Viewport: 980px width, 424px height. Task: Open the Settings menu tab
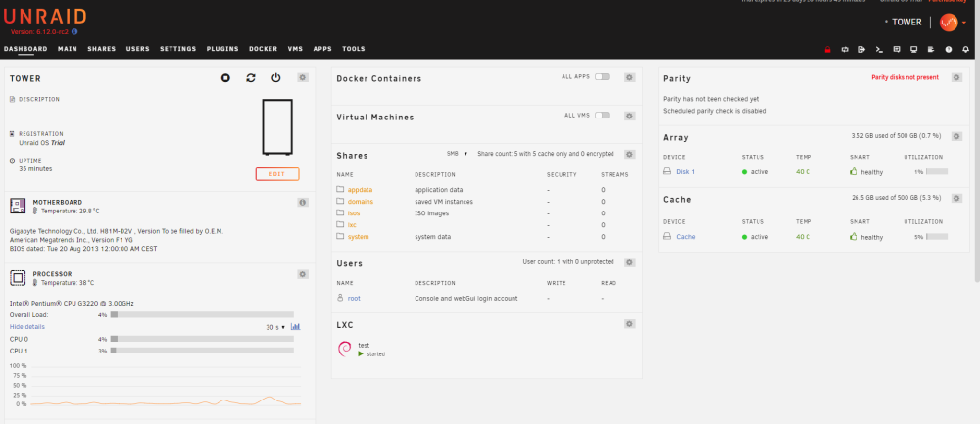[x=177, y=49]
